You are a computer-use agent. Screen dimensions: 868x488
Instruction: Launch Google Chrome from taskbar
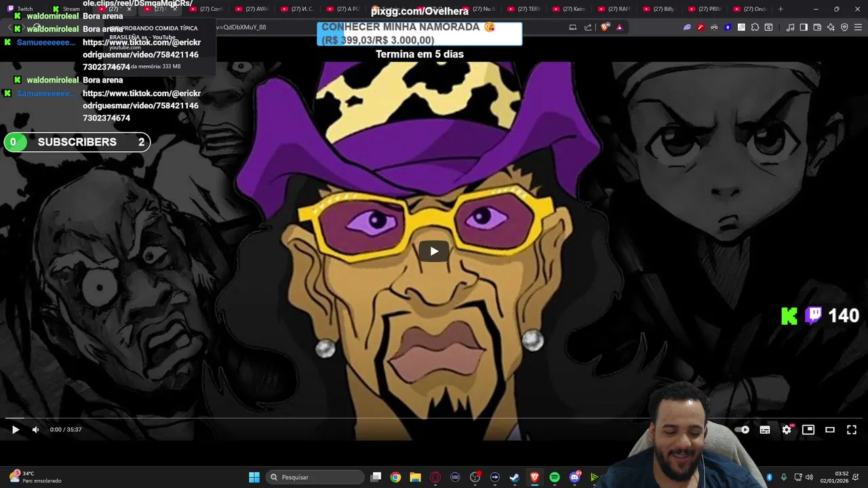point(395,477)
